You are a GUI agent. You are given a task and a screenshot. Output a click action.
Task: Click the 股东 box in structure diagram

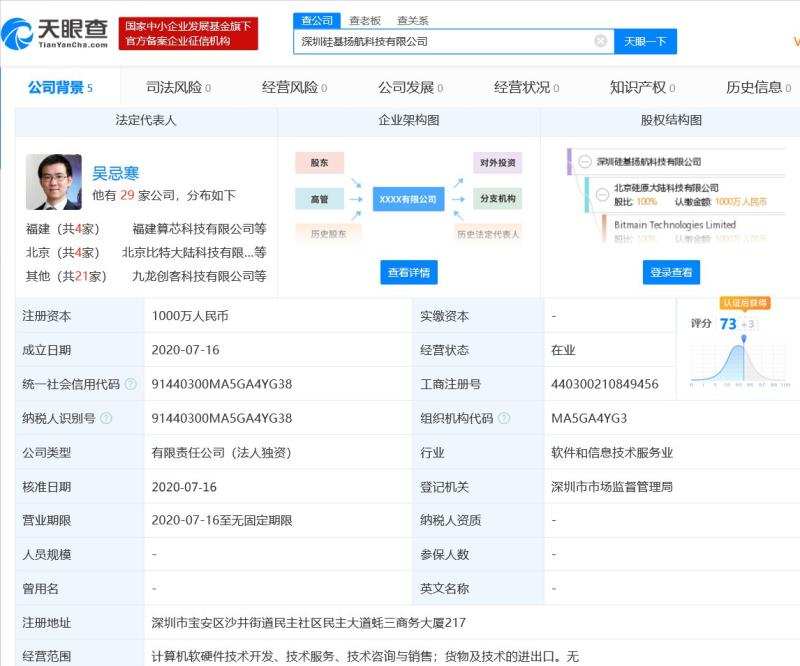click(x=319, y=162)
